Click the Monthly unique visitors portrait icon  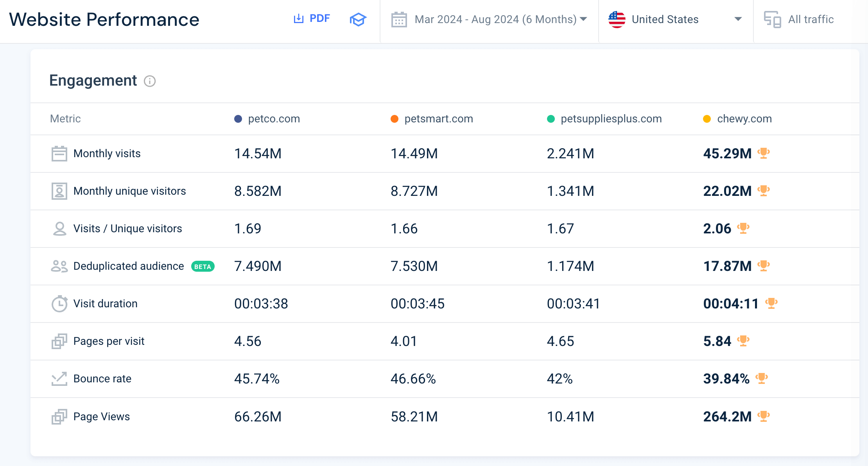[x=59, y=191]
